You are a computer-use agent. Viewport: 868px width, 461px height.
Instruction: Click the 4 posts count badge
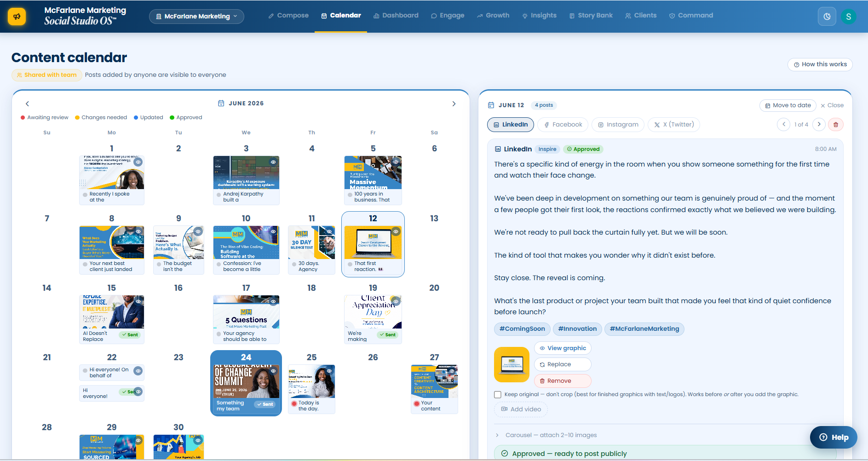point(544,105)
